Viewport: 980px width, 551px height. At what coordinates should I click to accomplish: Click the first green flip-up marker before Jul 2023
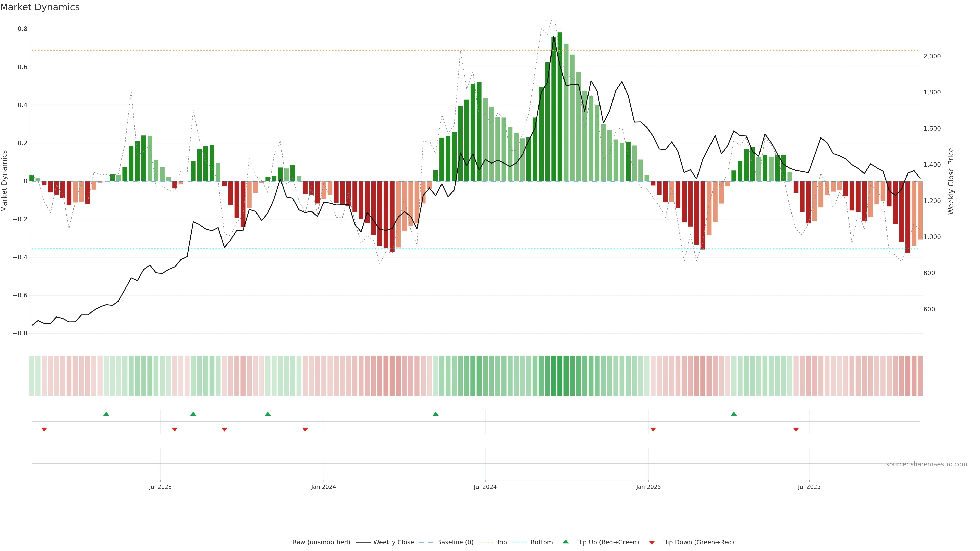(x=106, y=414)
